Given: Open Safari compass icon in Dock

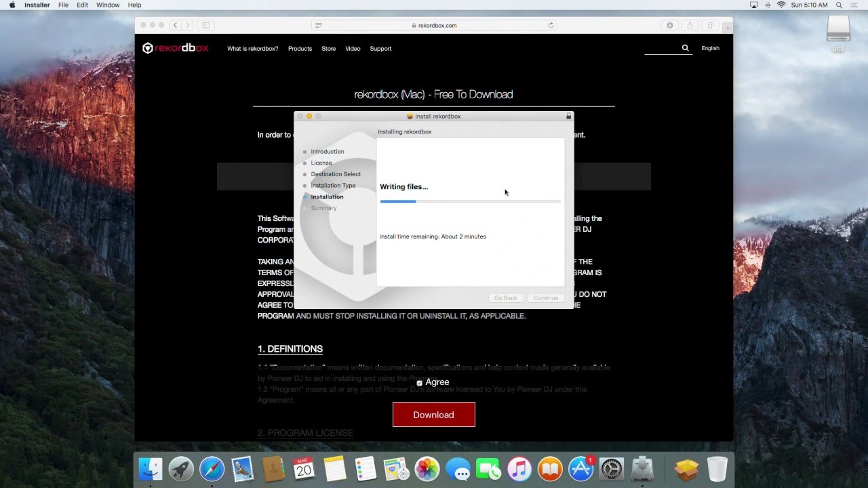Looking at the screenshot, I should (212, 469).
